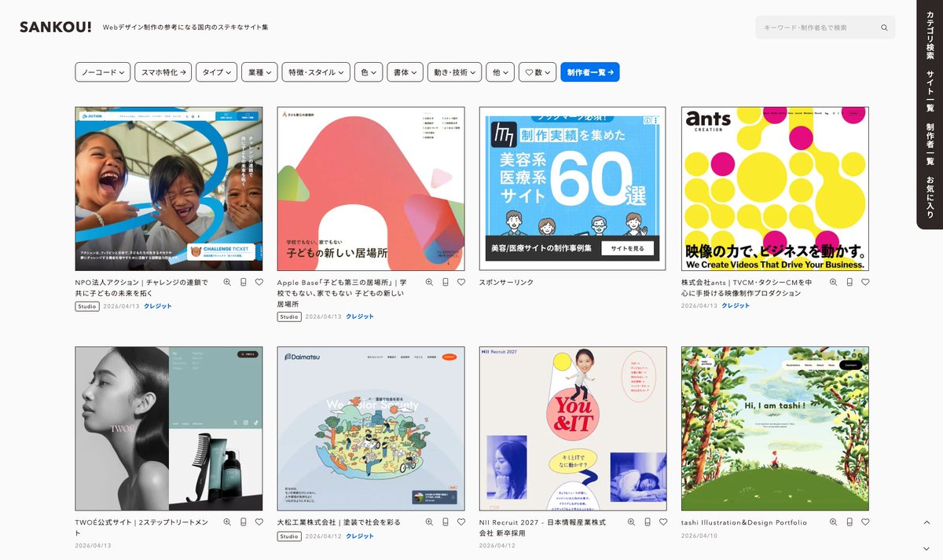Favorite 大松工業株式会社 with the heart icon
Screen dimensions: 943x560
pos(461,522)
